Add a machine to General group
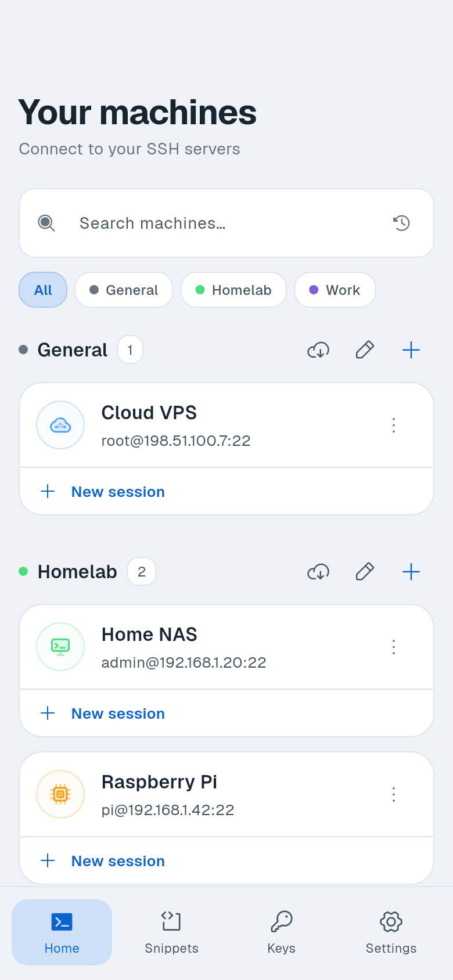Viewport: 453px width, 980px height. pos(411,350)
